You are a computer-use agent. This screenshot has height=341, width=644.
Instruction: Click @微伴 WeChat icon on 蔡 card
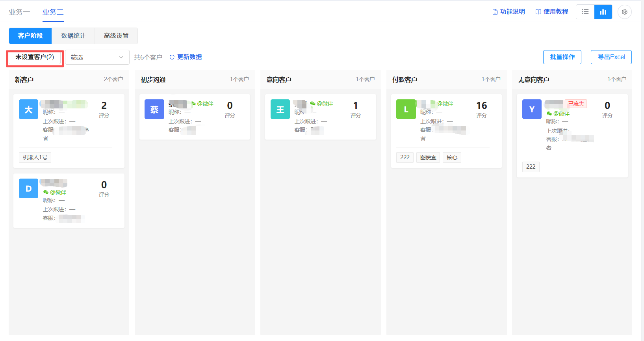[193, 104]
